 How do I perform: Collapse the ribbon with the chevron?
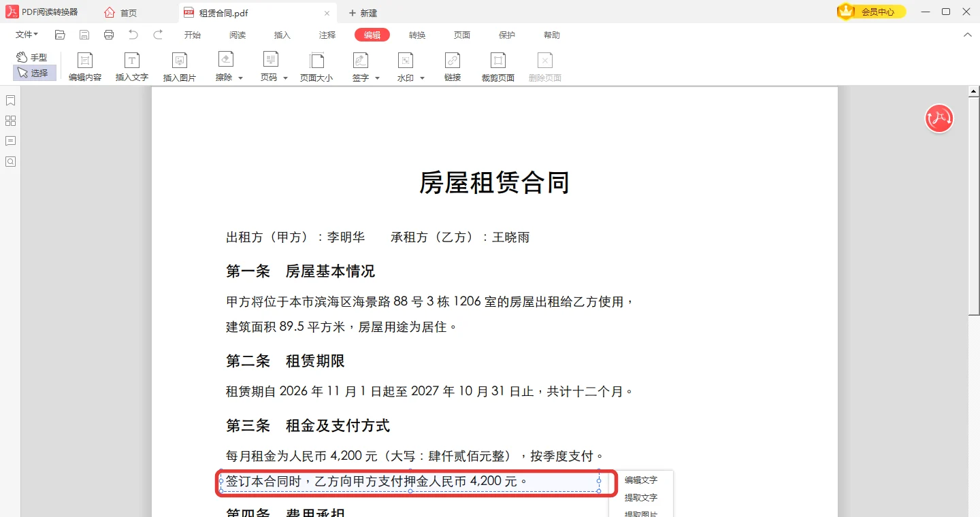pos(967,35)
